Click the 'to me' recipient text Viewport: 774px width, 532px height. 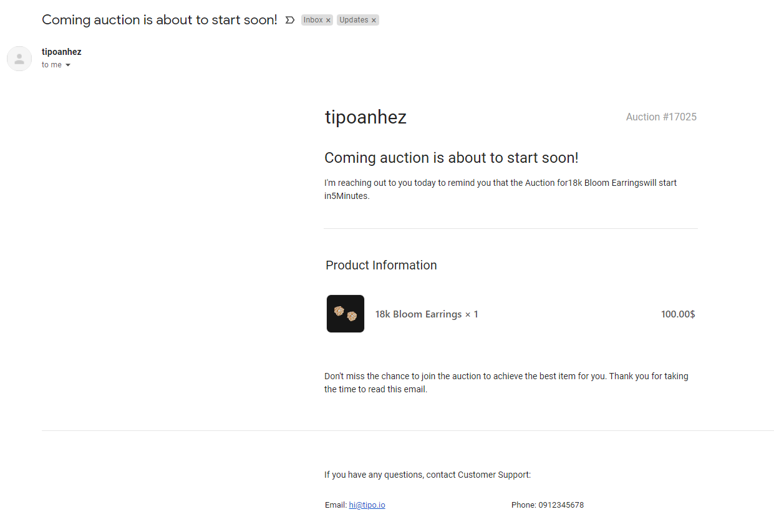pos(52,65)
